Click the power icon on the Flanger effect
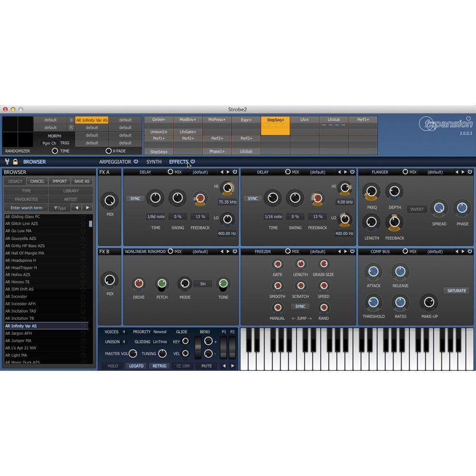Viewport: 476px width, 476px height. click(469, 172)
